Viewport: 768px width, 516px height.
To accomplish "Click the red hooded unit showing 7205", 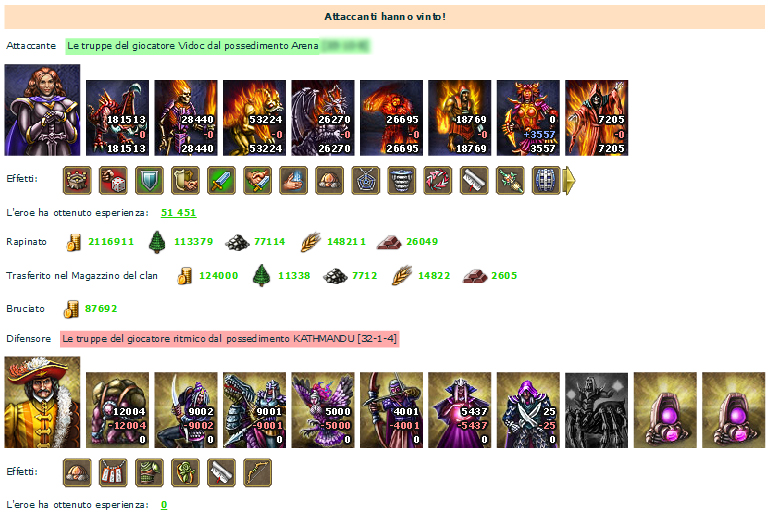I will (x=597, y=118).
